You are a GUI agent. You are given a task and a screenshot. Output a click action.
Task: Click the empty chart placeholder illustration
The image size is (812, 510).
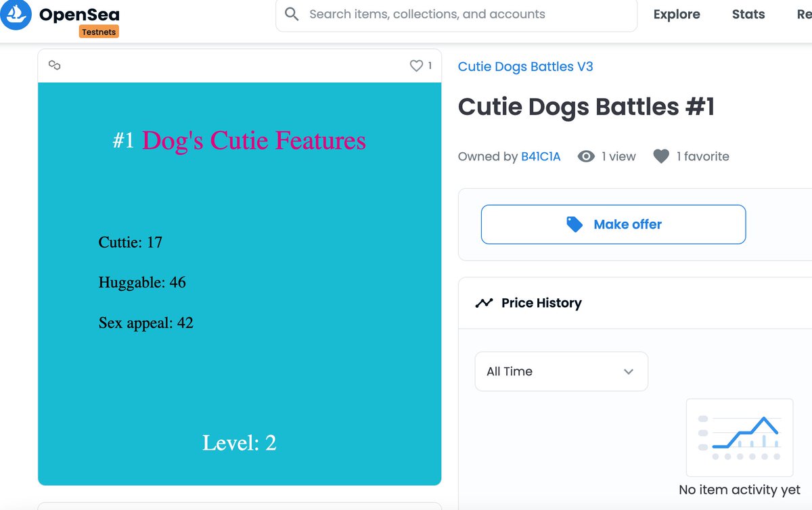pyautogui.click(x=740, y=438)
